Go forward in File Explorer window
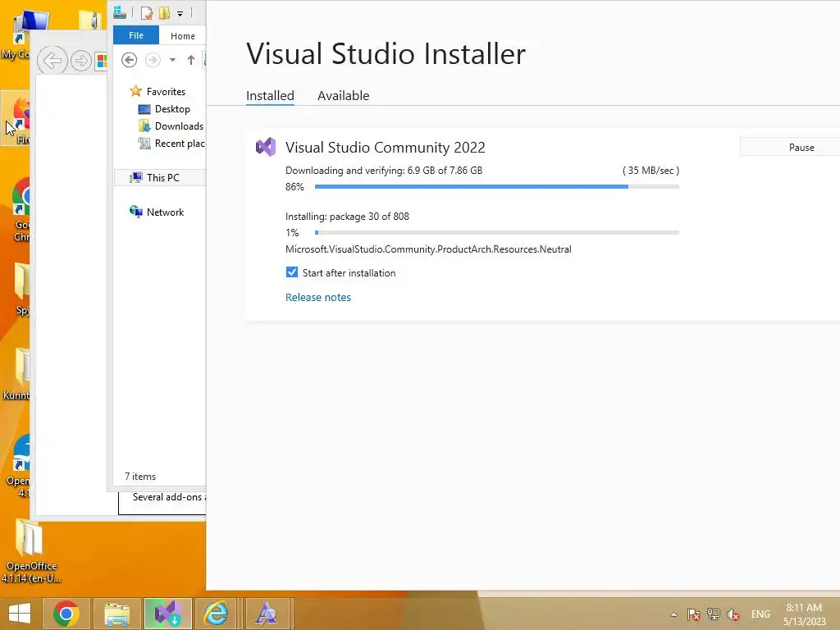Screen dimensions: 840x630 click(x=153, y=59)
